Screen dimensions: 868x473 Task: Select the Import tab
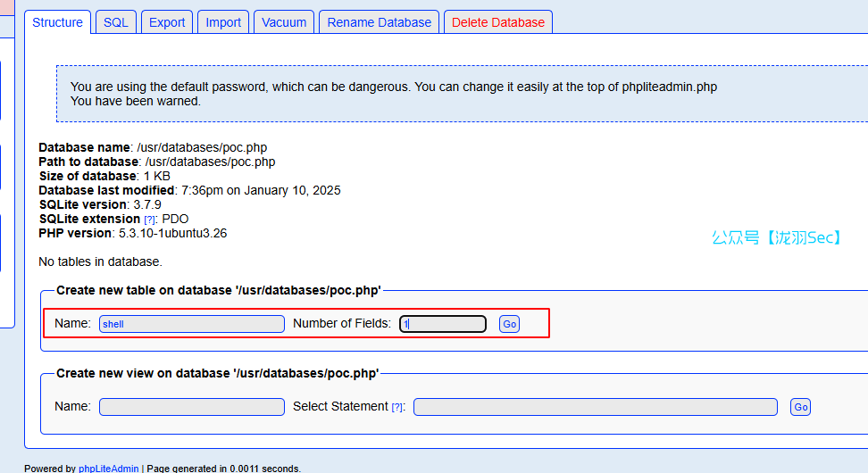click(223, 22)
